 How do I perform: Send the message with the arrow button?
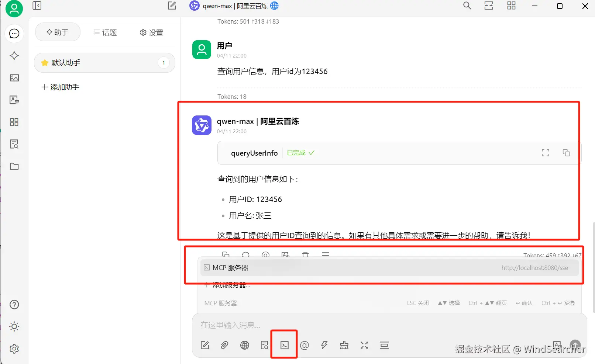575,345
